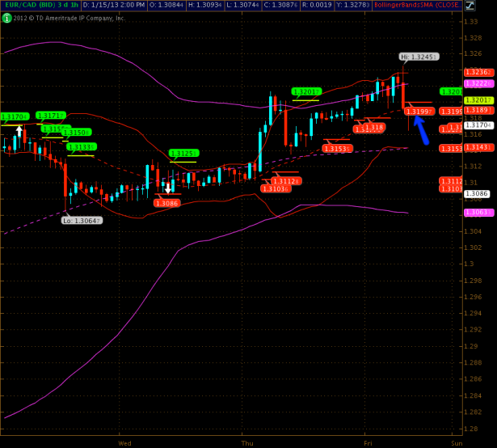This screenshot has height=448, width=497.
Task: Select the Lo: 1.3064 price bubble
Action: (81, 220)
